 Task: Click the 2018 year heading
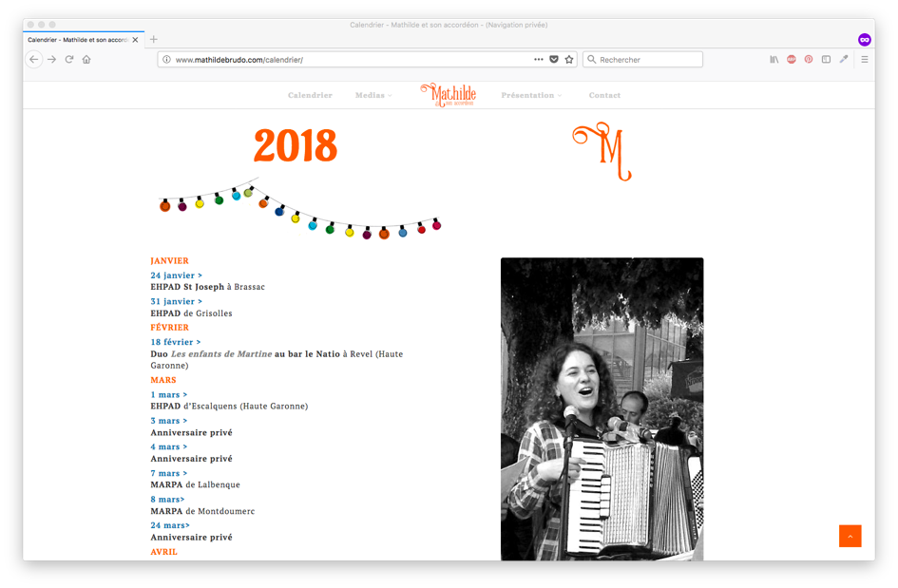tap(296, 145)
